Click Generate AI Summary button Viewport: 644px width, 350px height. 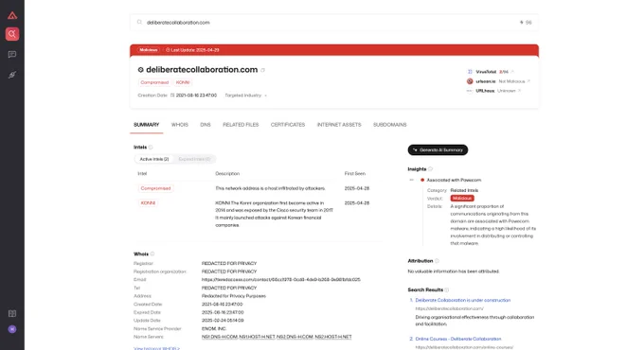point(438,150)
